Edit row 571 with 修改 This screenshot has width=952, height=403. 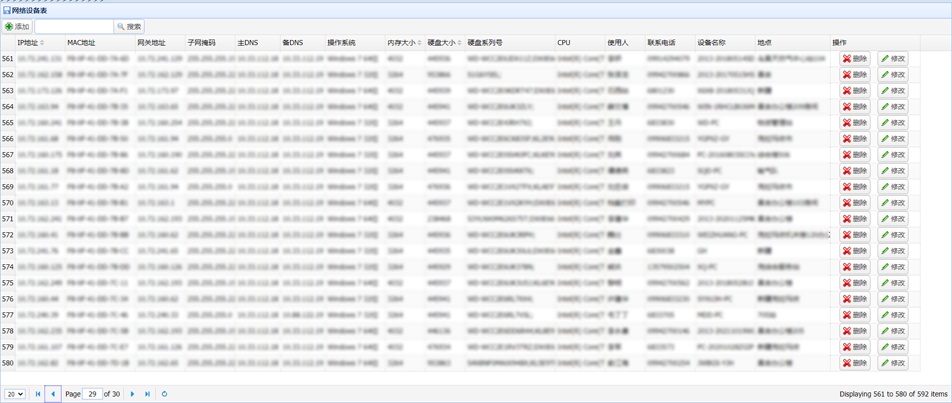tap(893, 218)
